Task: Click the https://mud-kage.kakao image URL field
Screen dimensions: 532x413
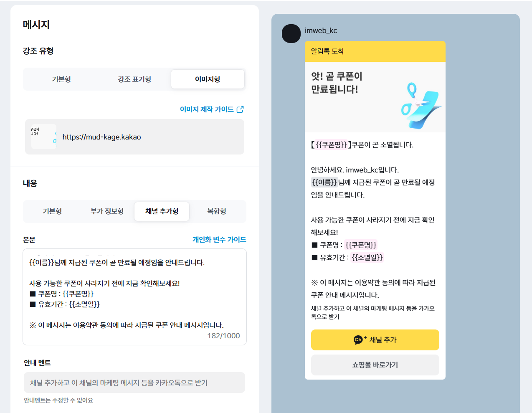Action: (x=134, y=137)
